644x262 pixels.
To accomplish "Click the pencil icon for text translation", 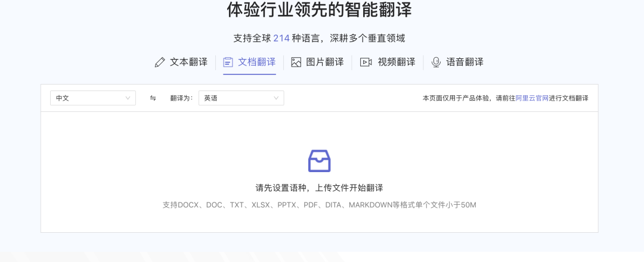I will (x=159, y=63).
